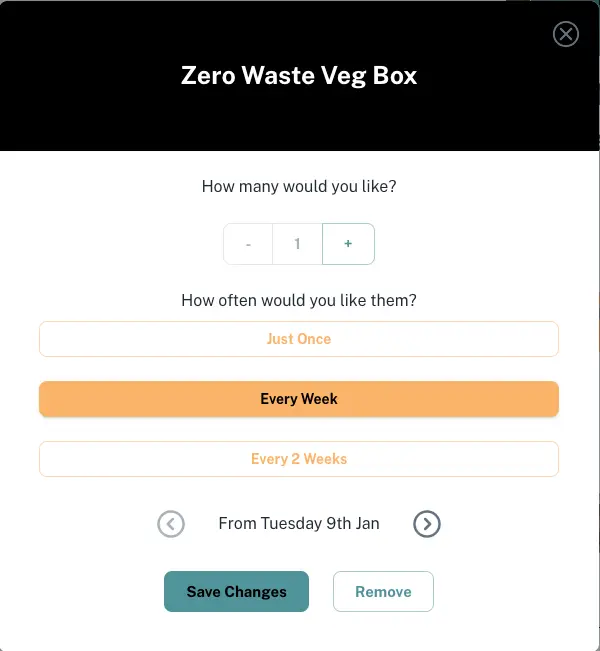Choose the Every Week delivery option
The height and width of the screenshot is (651, 600).
pyautogui.click(x=299, y=399)
